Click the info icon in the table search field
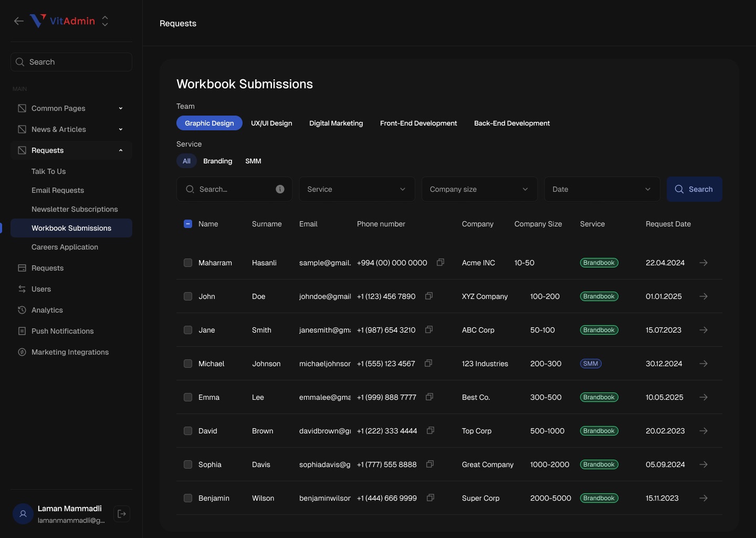Viewport: 756px width, 538px height. (280, 189)
